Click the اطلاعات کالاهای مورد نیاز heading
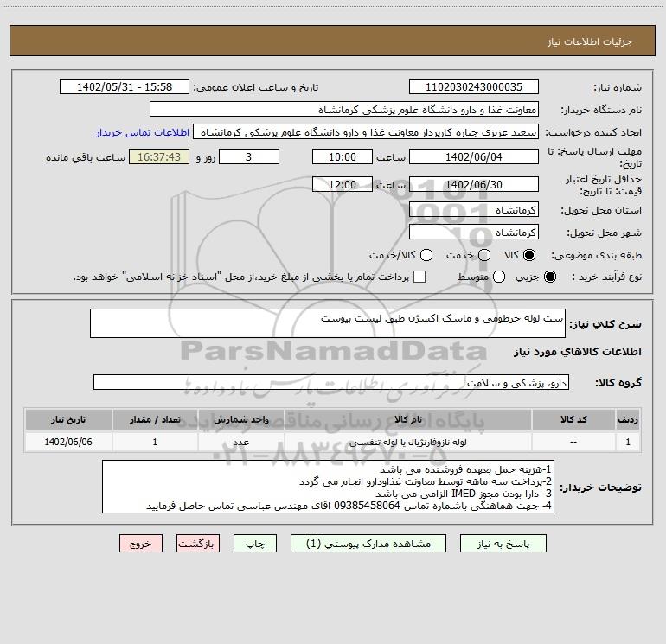The height and width of the screenshot is (644, 666). [x=578, y=352]
